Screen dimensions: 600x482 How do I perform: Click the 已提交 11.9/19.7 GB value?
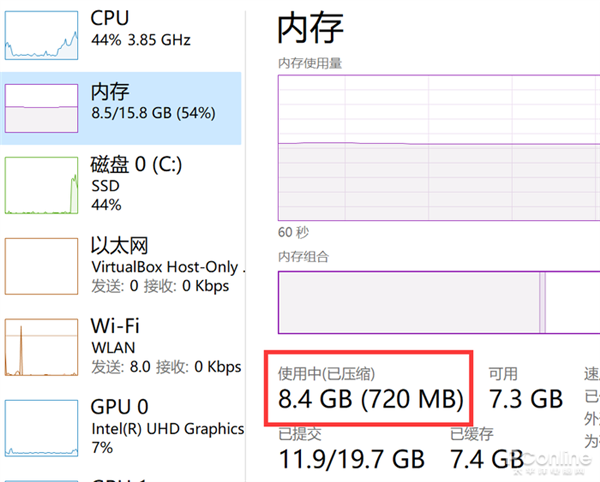tap(351, 459)
